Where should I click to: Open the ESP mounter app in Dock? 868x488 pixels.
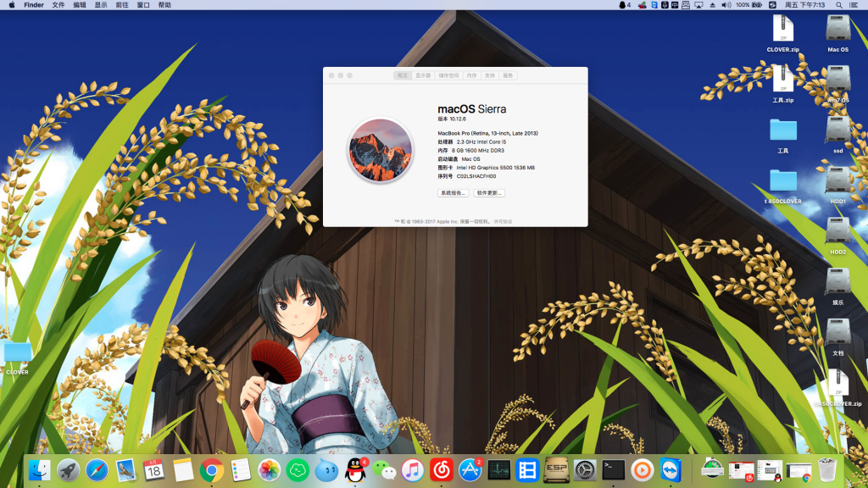coord(556,470)
